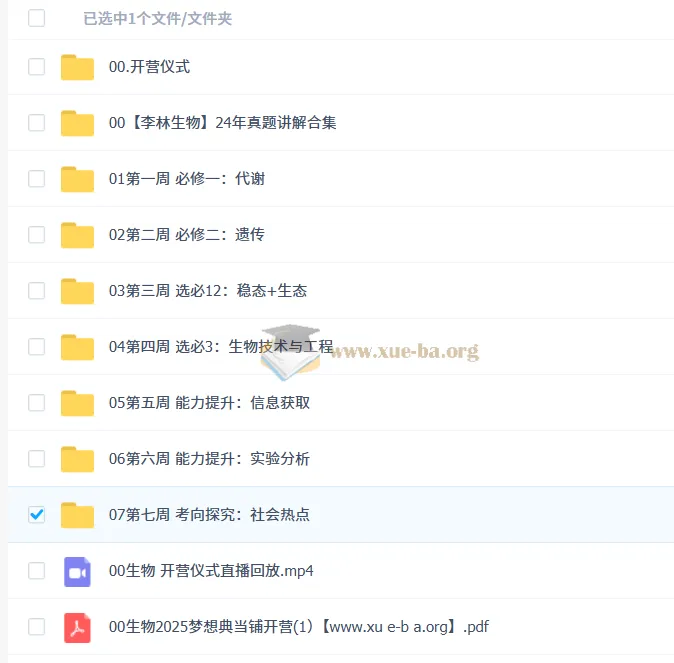Viewport: 674px width, 663px height.
Task: Select checkbox for 04第四周 选必3 folder
Action: [x=37, y=347]
